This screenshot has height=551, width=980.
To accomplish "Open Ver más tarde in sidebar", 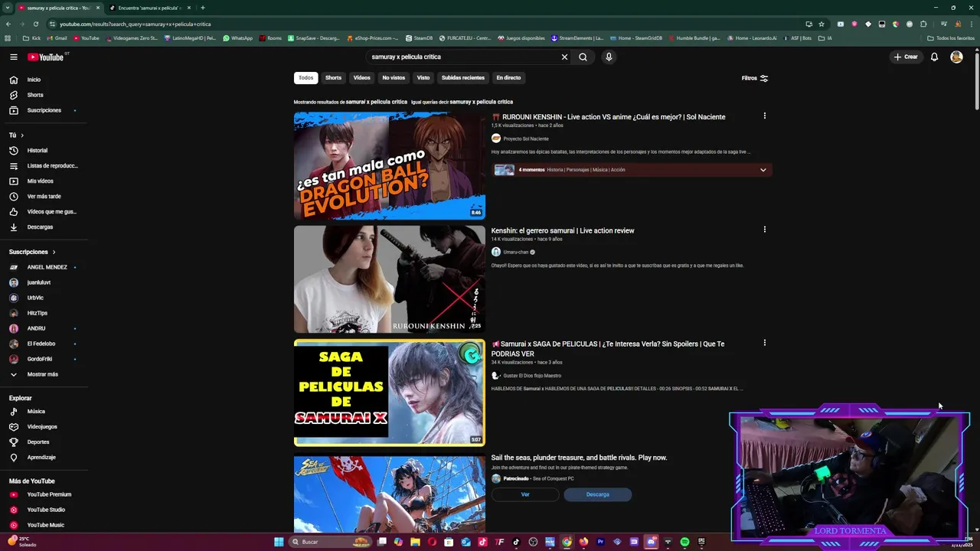I will point(44,197).
